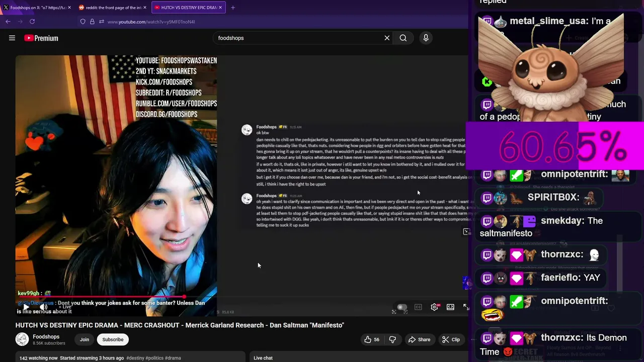Click '142 watching now' text
This screenshot has width=644, height=362.
[x=39, y=358]
